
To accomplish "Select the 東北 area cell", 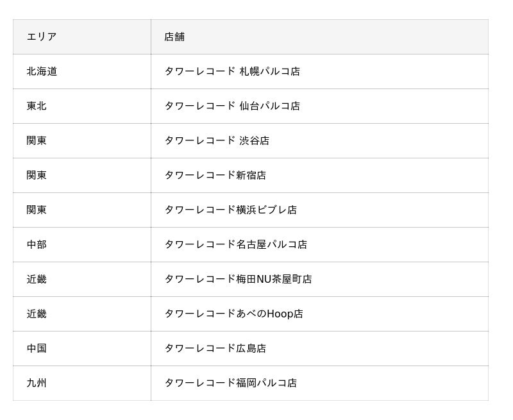I will point(37,106).
